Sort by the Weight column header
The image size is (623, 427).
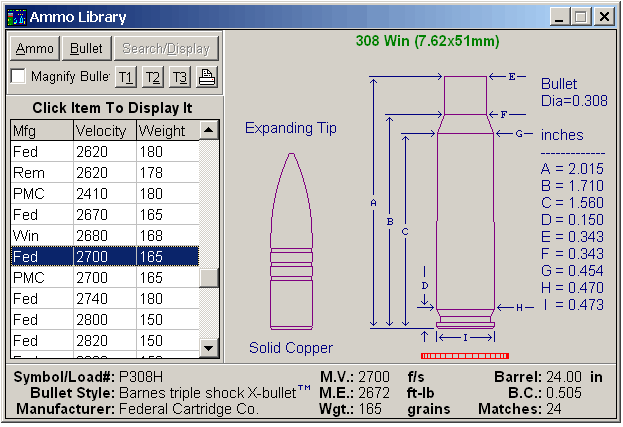[x=167, y=131]
